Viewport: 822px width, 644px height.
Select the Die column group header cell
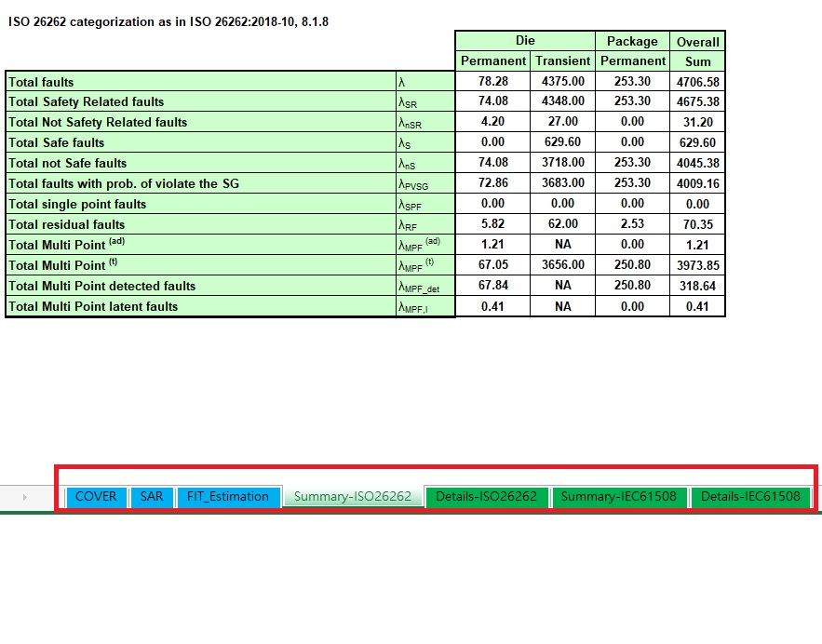tap(525, 41)
